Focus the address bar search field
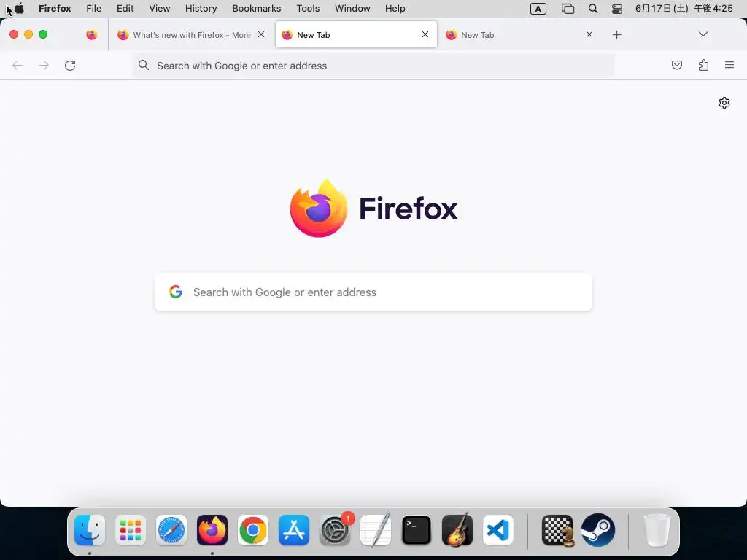Viewport: 747px width, 560px height. pos(373,66)
